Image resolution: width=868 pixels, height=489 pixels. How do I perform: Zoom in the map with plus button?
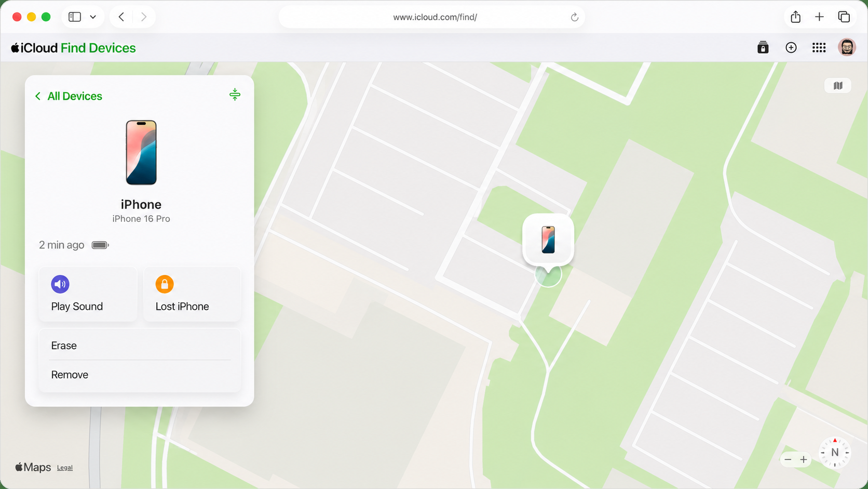coord(804,459)
